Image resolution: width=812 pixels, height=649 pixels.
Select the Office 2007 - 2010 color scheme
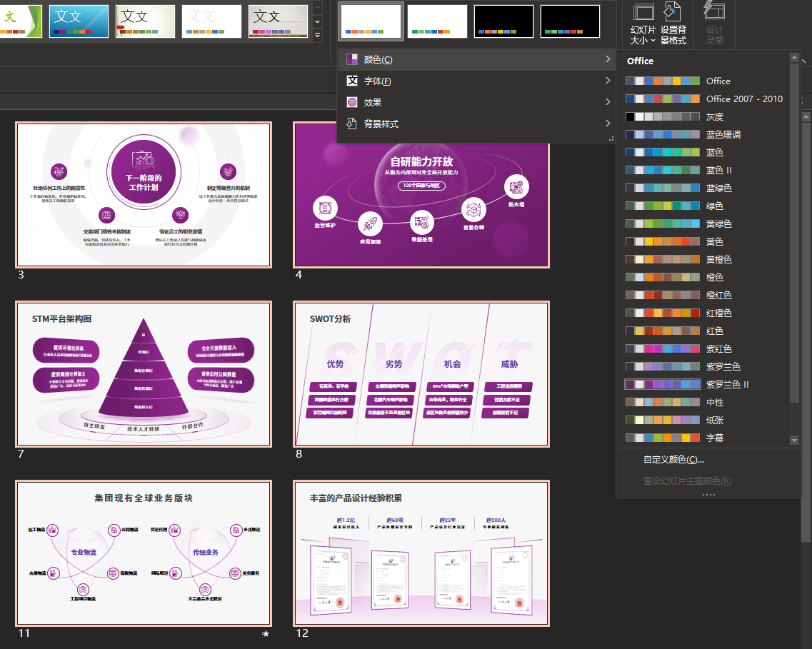[703, 99]
